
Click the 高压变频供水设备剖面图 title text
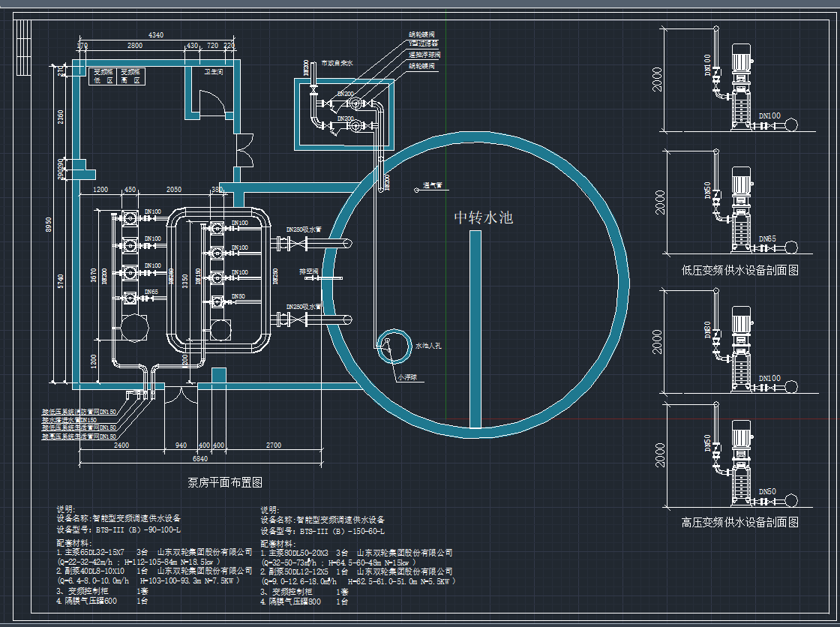pyautogui.click(x=739, y=522)
